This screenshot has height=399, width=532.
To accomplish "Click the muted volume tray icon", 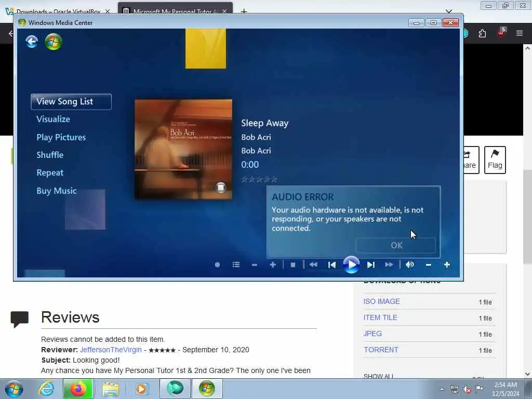I will coord(467,389).
